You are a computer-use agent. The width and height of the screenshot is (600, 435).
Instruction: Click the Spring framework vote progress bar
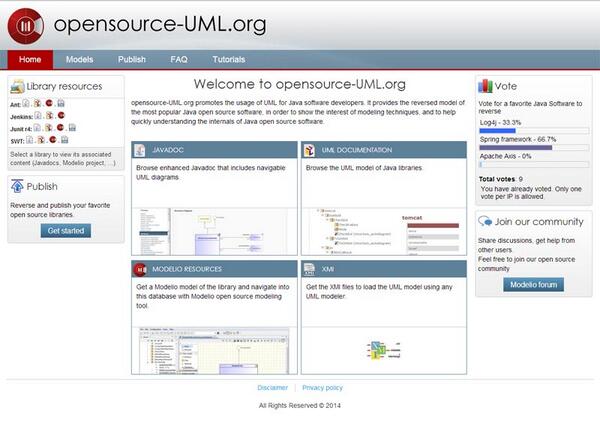point(534,148)
